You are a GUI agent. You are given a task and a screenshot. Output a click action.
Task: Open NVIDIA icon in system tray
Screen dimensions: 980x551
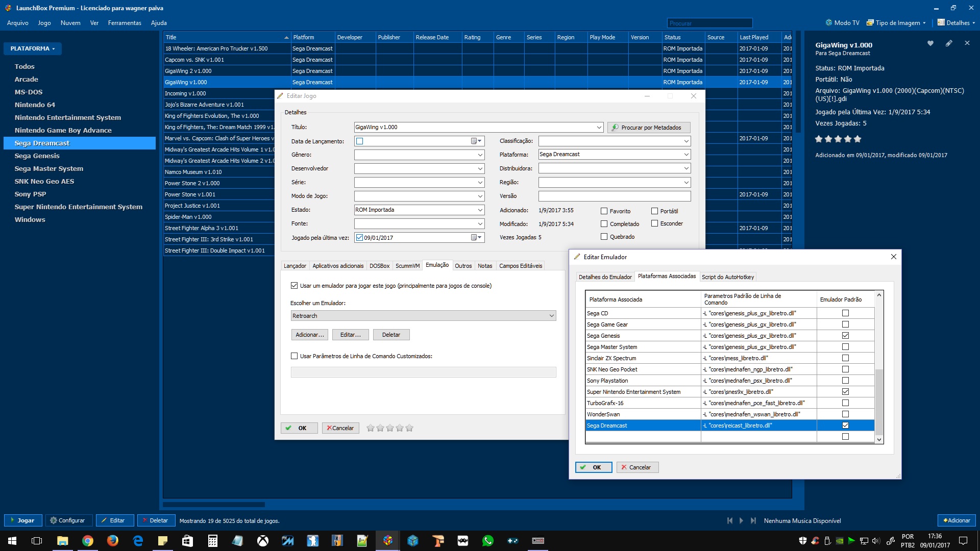click(840, 541)
